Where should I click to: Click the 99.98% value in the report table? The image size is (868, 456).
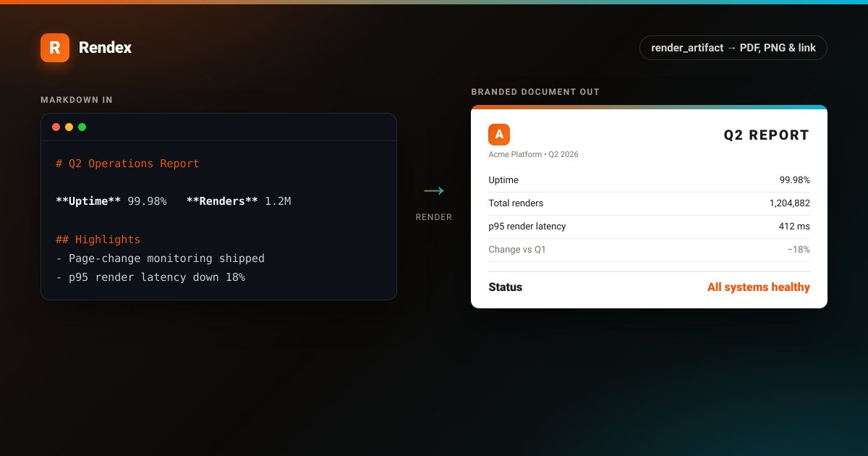(x=794, y=180)
